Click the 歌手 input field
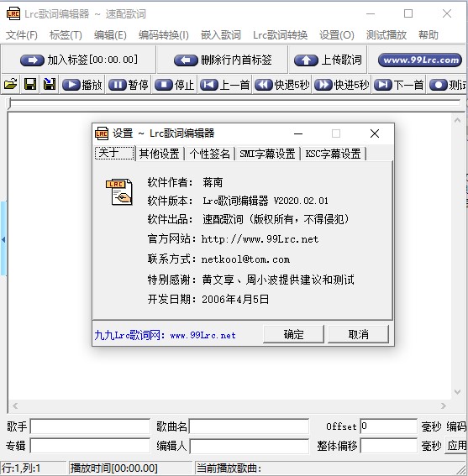The width and height of the screenshot is (468, 476). (90, 426)
